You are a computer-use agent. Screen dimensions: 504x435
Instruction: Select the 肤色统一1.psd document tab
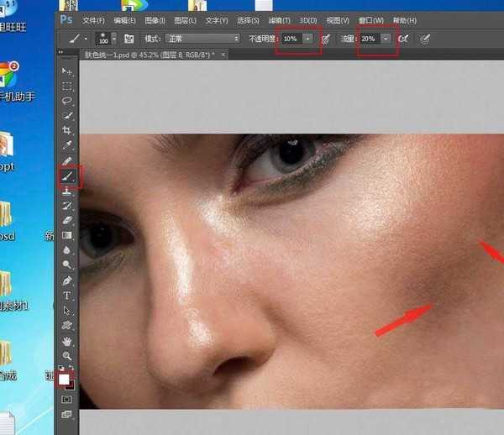[x=147, y=54]
